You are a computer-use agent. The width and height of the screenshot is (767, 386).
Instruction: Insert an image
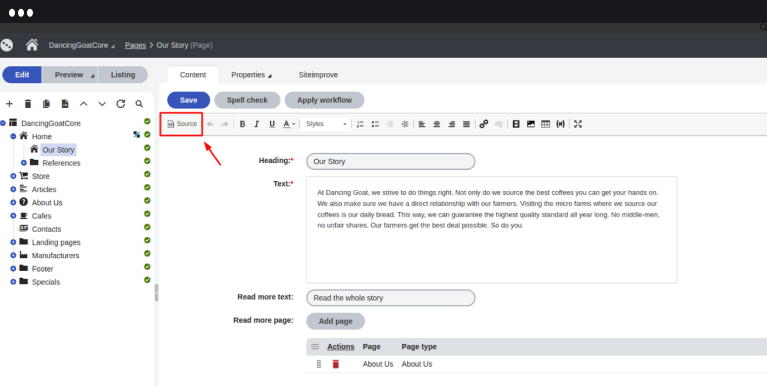point(531,124)
